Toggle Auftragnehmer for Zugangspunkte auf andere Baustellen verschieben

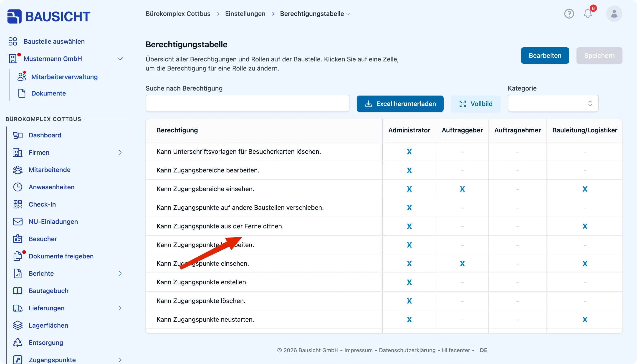pyautogui.click(x=518, y=207)
